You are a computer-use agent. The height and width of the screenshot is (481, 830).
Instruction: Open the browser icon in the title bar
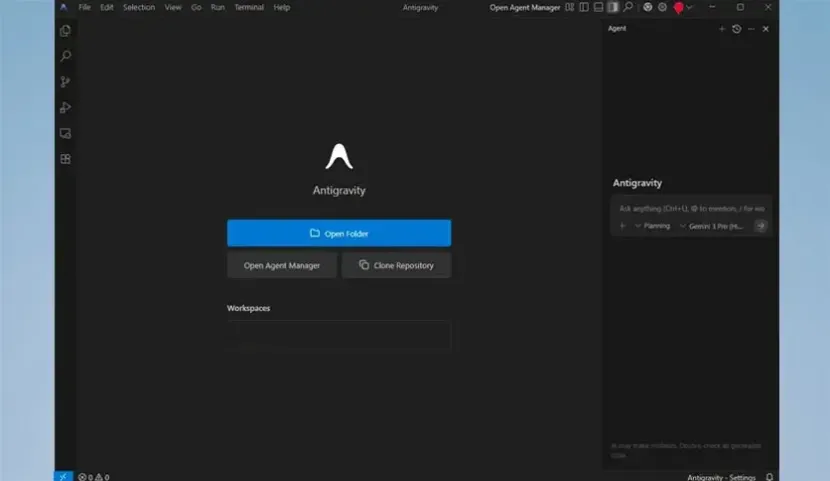[647, 7]
